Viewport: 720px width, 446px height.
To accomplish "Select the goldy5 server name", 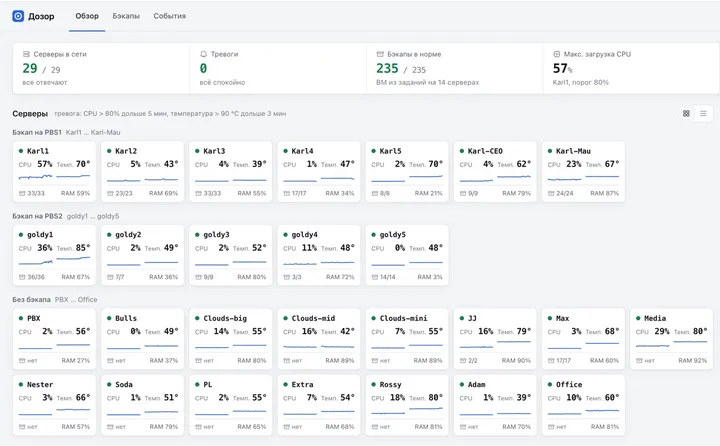I will 393,235.
